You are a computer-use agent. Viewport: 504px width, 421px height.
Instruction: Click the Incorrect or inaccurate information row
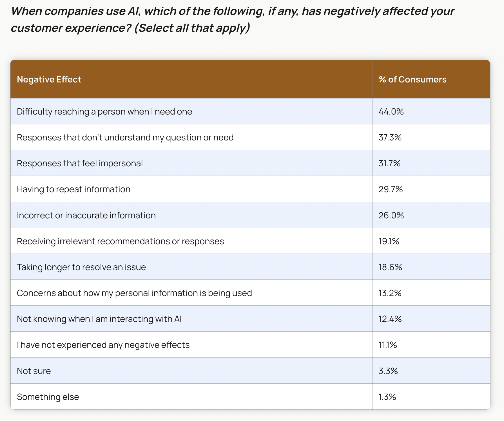click(x=250, y=215)
